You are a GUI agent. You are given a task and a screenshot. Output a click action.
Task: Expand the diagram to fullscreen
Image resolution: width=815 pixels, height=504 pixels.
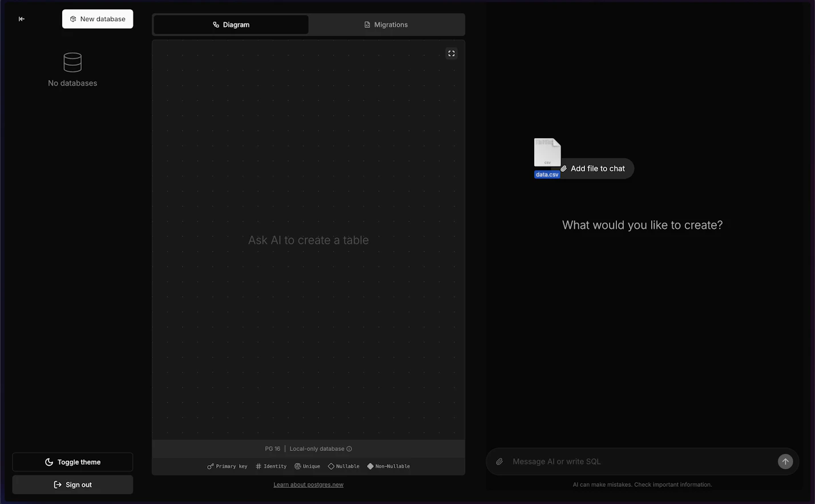point(451,54)
